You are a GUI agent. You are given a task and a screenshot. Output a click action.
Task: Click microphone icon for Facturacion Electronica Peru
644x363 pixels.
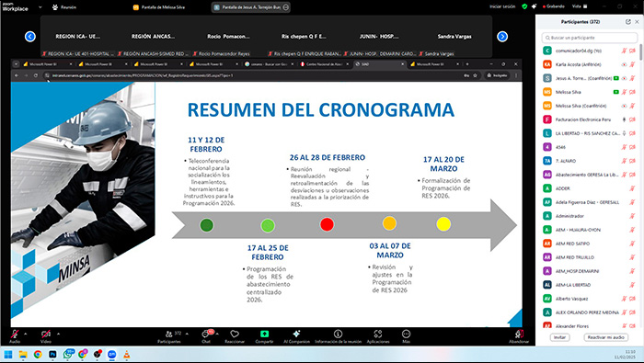(x=625, y=119)
